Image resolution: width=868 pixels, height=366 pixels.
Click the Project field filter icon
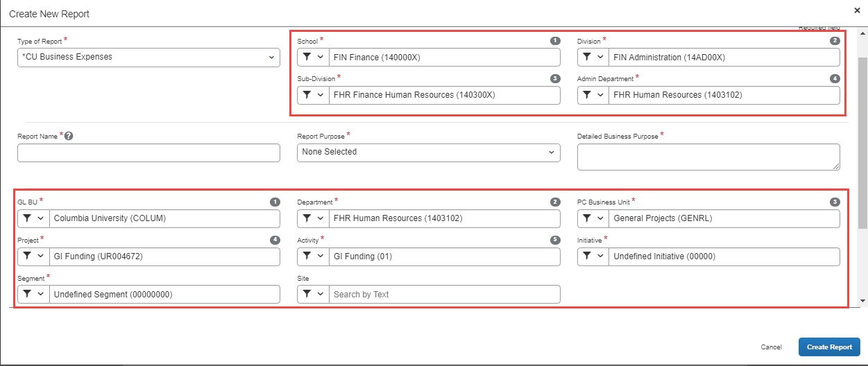coord(26,256)
